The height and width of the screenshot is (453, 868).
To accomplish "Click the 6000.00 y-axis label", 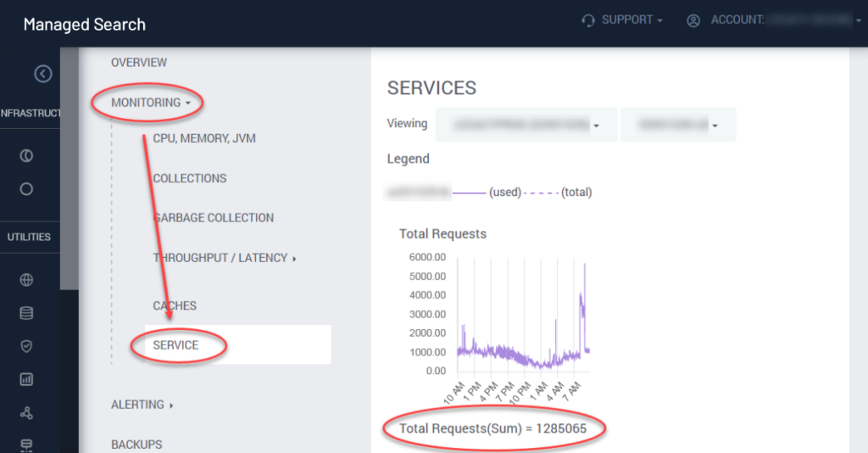I will tap(427, 257).
